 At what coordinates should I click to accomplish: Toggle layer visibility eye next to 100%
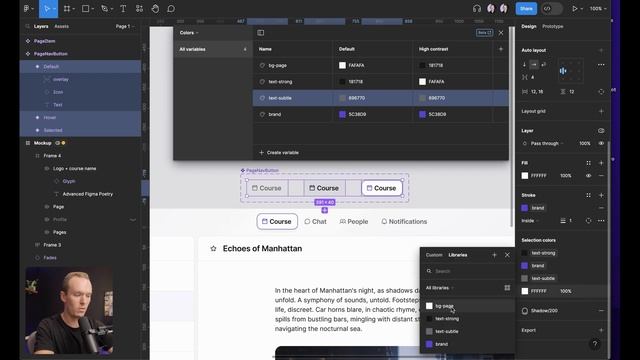click(601, 143)
